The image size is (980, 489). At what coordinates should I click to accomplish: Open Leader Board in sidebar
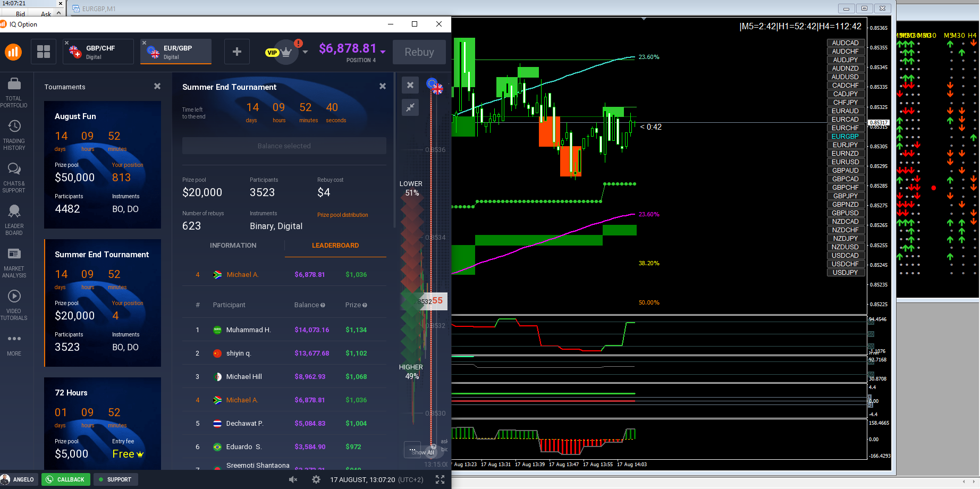pos(14,221)
